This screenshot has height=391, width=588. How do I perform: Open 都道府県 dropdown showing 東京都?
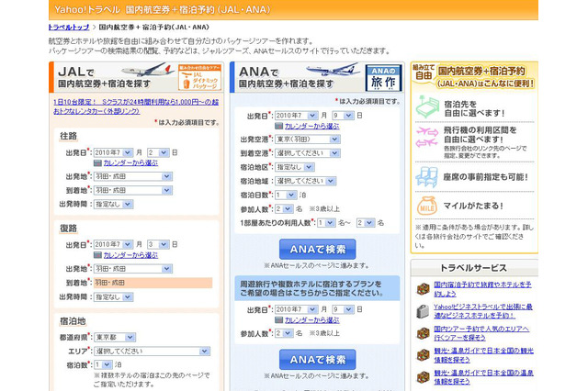(x=114, y=338)
